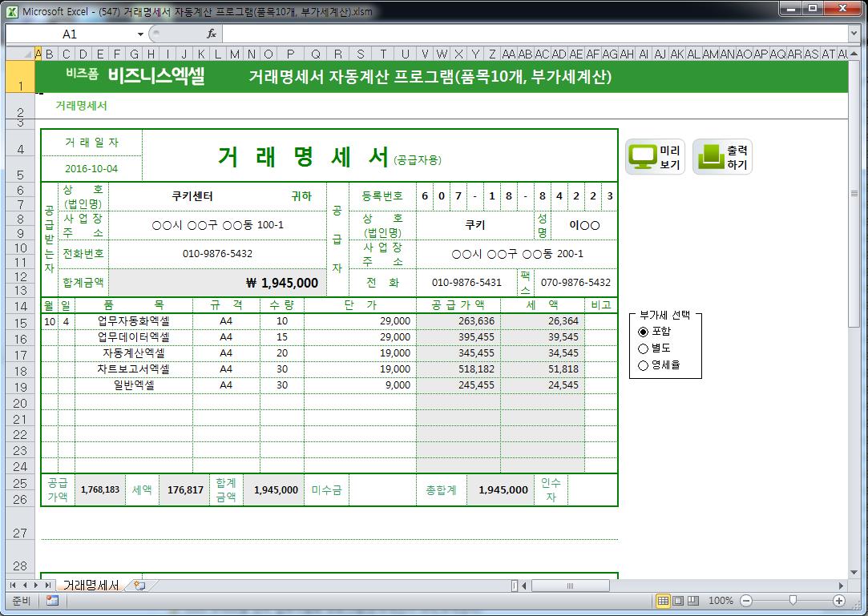Viewport: 868px width, 616px height.
Task: Click the insert new worksheet tab icon
Action: point(139,586)
